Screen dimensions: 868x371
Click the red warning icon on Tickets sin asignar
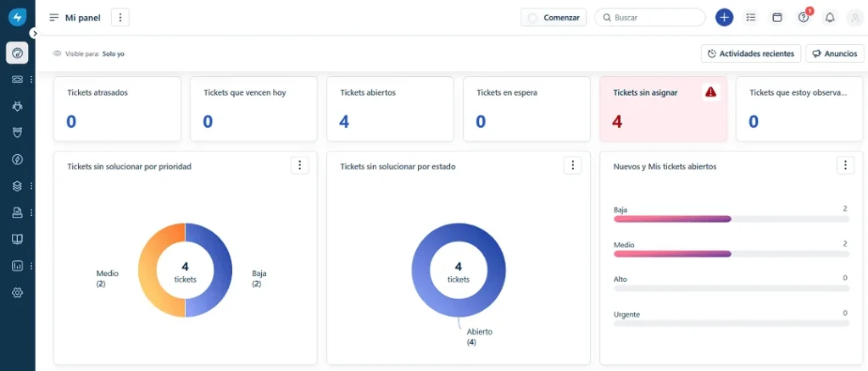pyautogui.click(x=711, y=92)
